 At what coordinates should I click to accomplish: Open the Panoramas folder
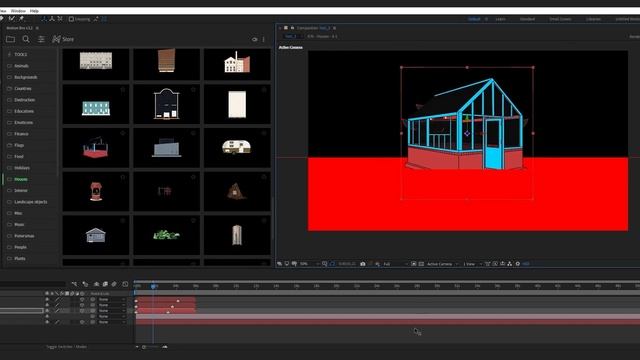(x=24, y=236)
